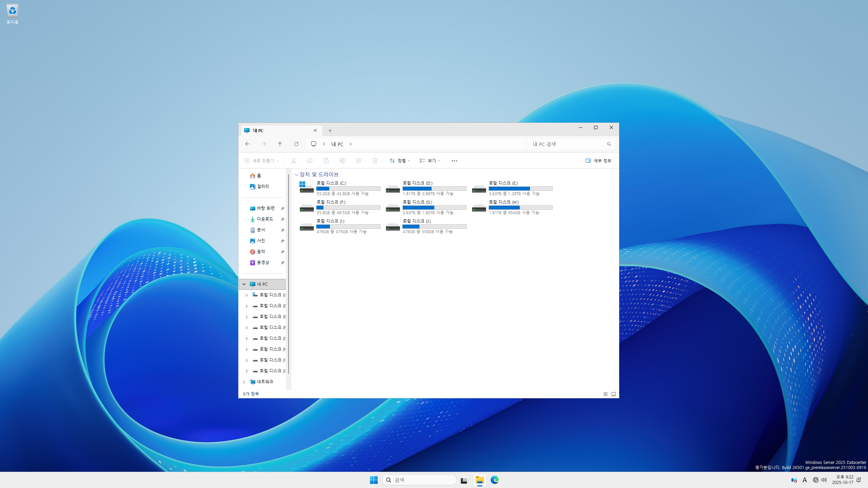
Task: Collapse the 내 PC tree node
Action: click(x=244, y=284)
